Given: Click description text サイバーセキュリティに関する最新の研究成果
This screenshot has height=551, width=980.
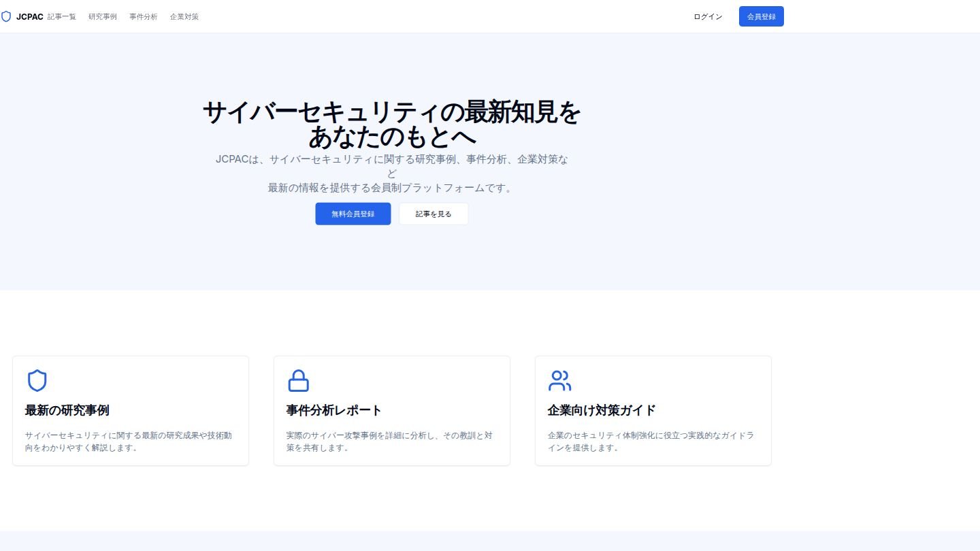Looking at the screenshot, I should point(129,441).
